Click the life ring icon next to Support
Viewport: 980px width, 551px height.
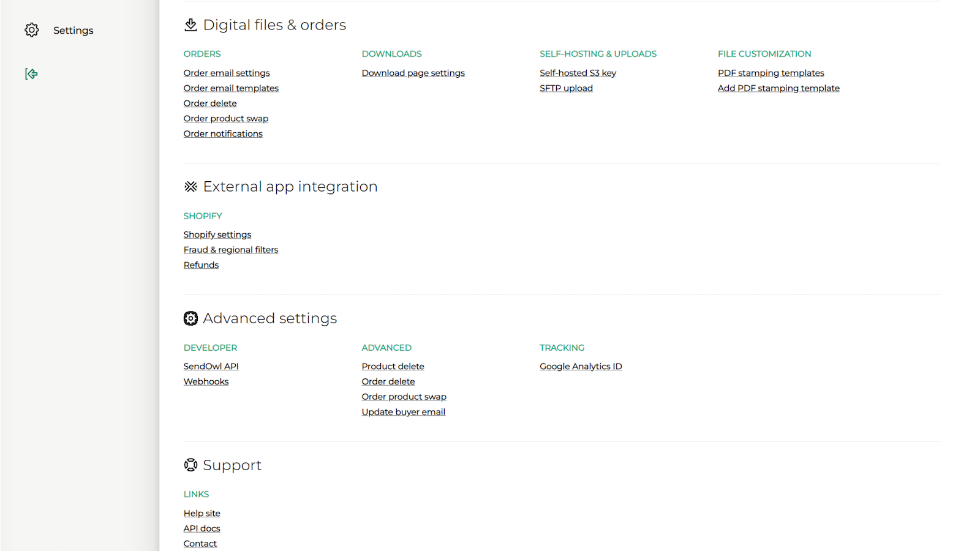190,465
